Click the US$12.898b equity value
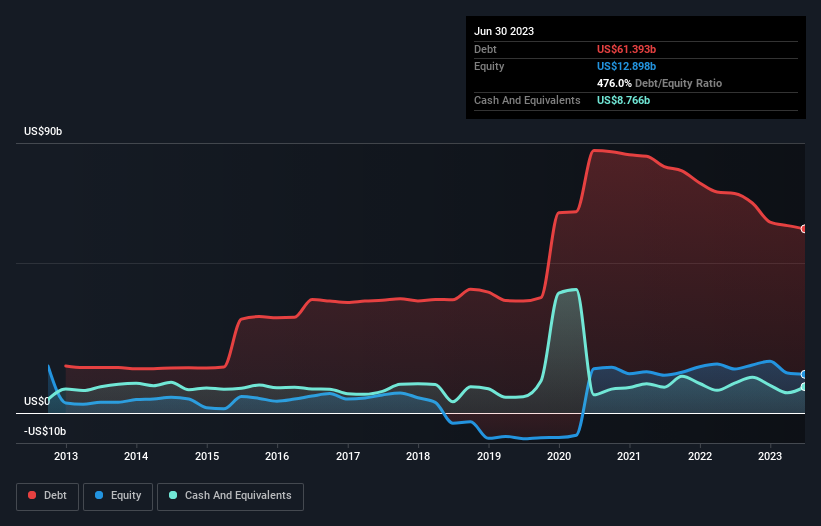Viewport: 821px width, 526px height. tap(626, 66)
